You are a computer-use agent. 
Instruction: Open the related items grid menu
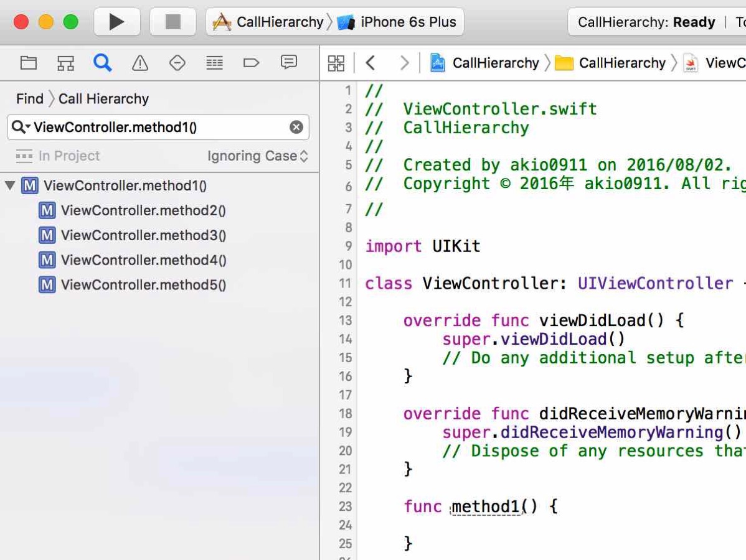(x=336, y=63)
